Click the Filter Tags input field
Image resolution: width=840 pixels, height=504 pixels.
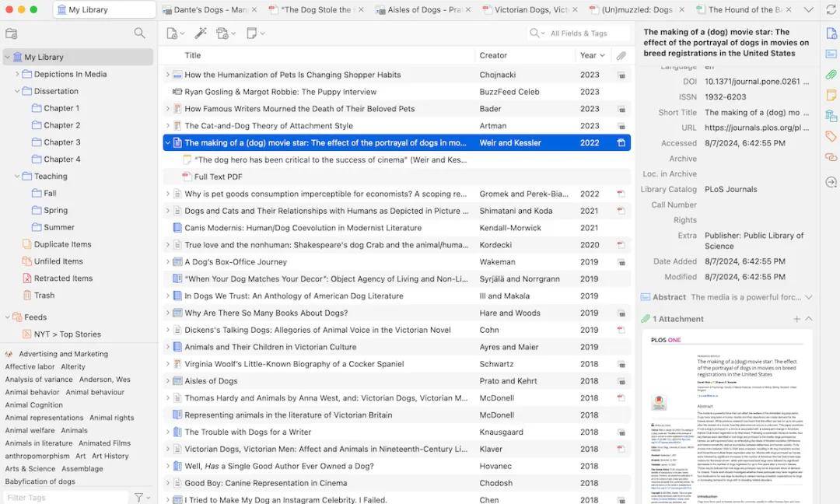point(65,498)
